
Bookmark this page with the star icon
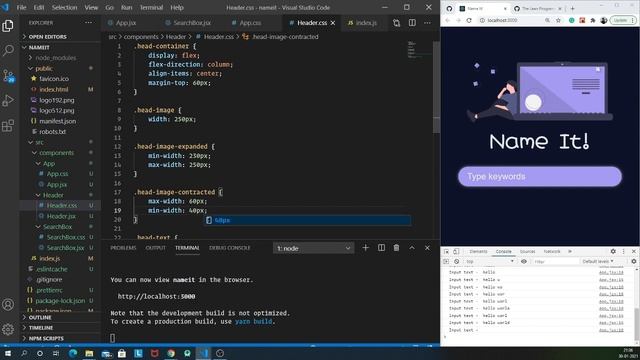[x=558, y=20]
